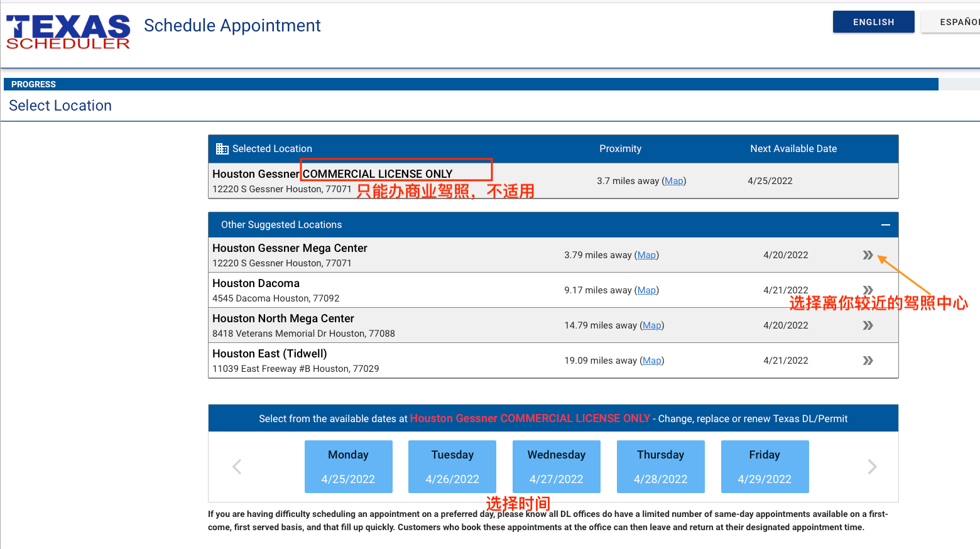Choose Monday 4/25/2022 date
Viewport: 980px width, 549px height.
[x=348, y=467]
